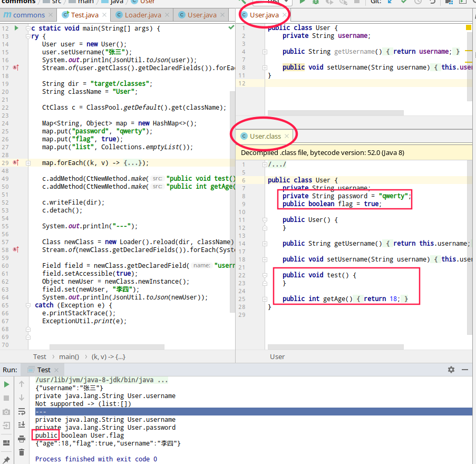
Task: Click the camera dump threads icon
Action: coord(7,412)
